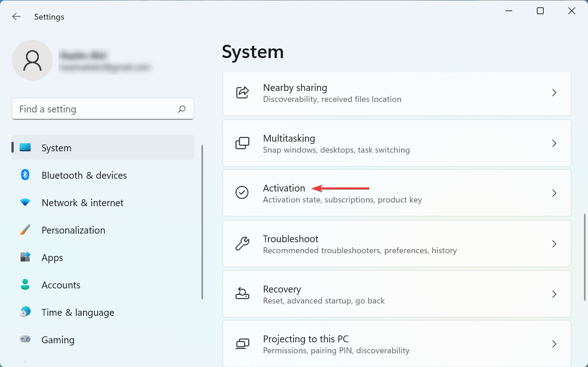Expand the Activation settings row
The width and height of the screenshot is (588, 367).
554,193
